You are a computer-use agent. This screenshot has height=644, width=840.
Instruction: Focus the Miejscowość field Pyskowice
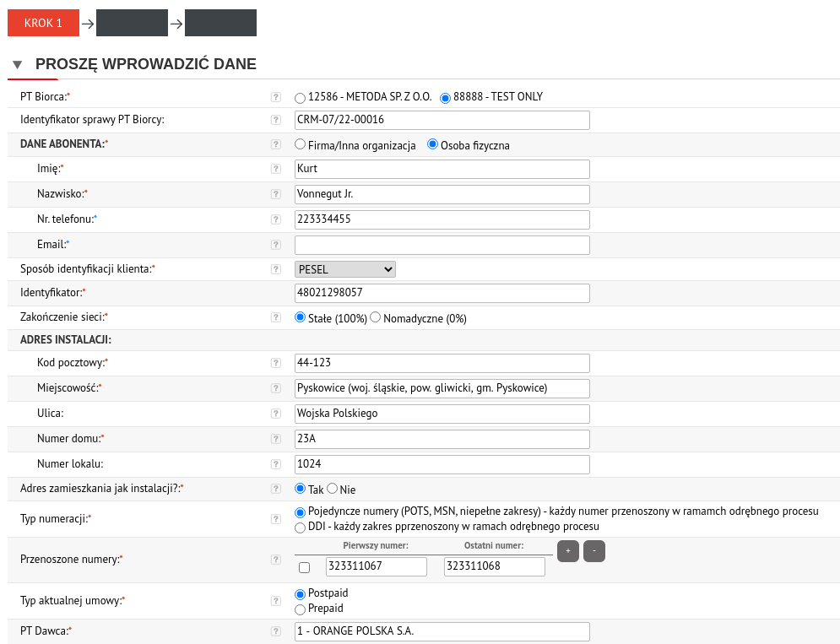pyautogui.click(x=442, y=388)
